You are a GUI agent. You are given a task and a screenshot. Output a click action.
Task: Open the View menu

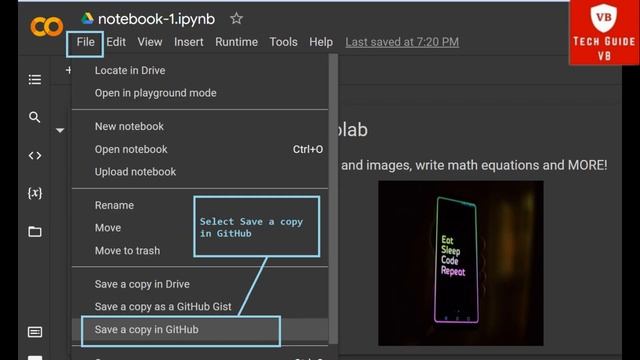[150, 42]
